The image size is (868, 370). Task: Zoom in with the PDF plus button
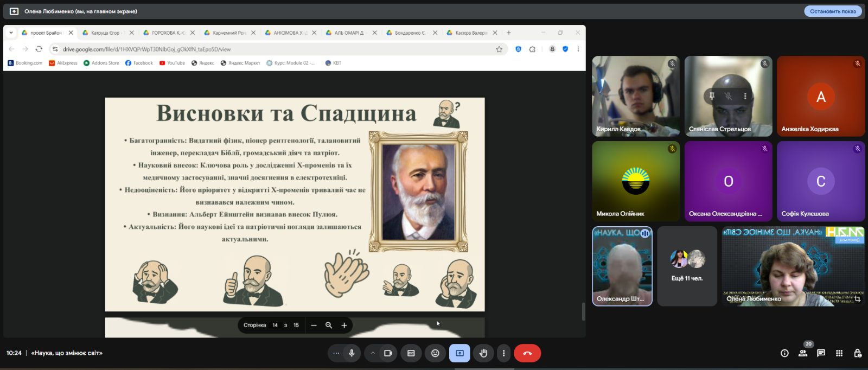click(x=344, y=326)
